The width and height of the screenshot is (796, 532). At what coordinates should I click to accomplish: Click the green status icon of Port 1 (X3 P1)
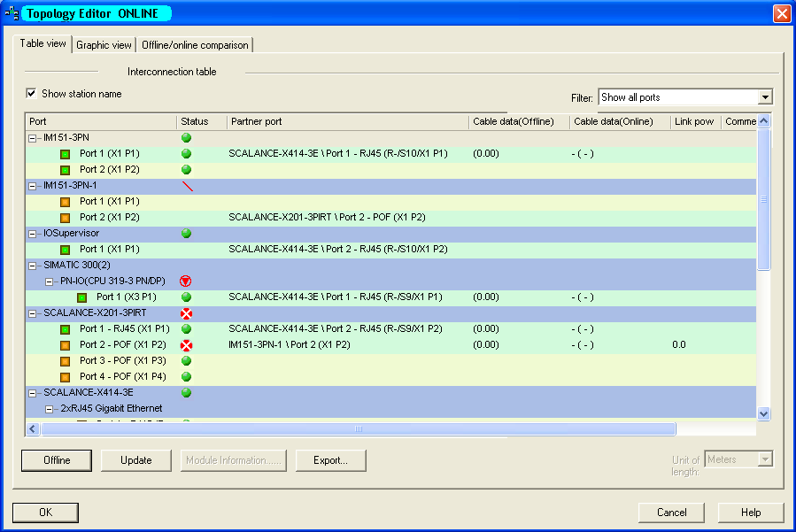pyautogui.click(x=186, y=297)
